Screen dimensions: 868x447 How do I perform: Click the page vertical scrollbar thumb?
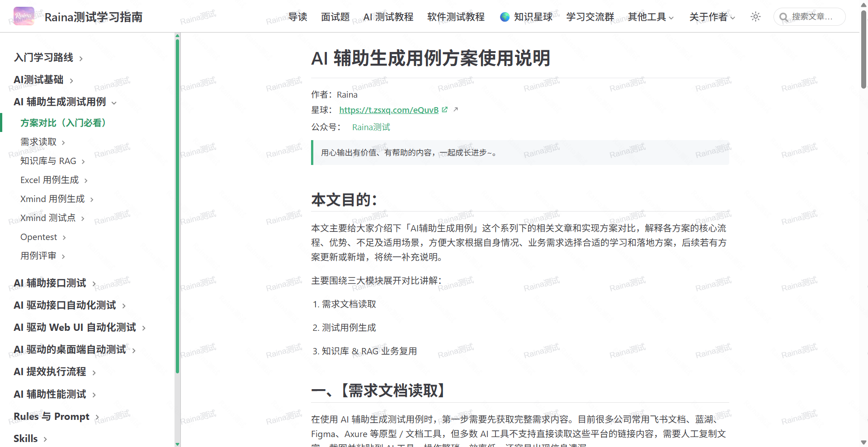pyautogui.click(x=863, y=49)
